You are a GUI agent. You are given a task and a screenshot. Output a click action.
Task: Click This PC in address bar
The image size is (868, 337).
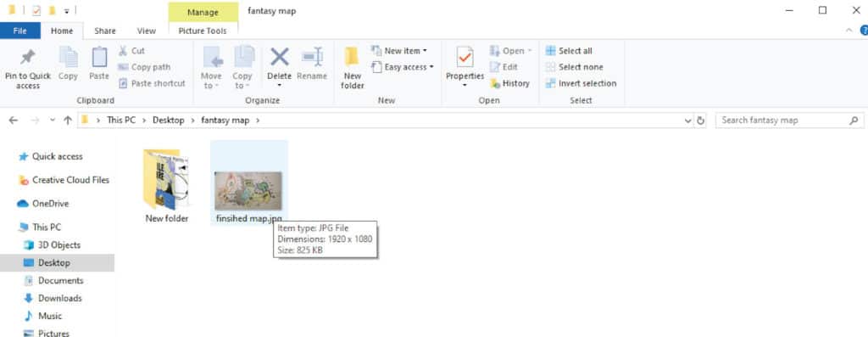121,121
